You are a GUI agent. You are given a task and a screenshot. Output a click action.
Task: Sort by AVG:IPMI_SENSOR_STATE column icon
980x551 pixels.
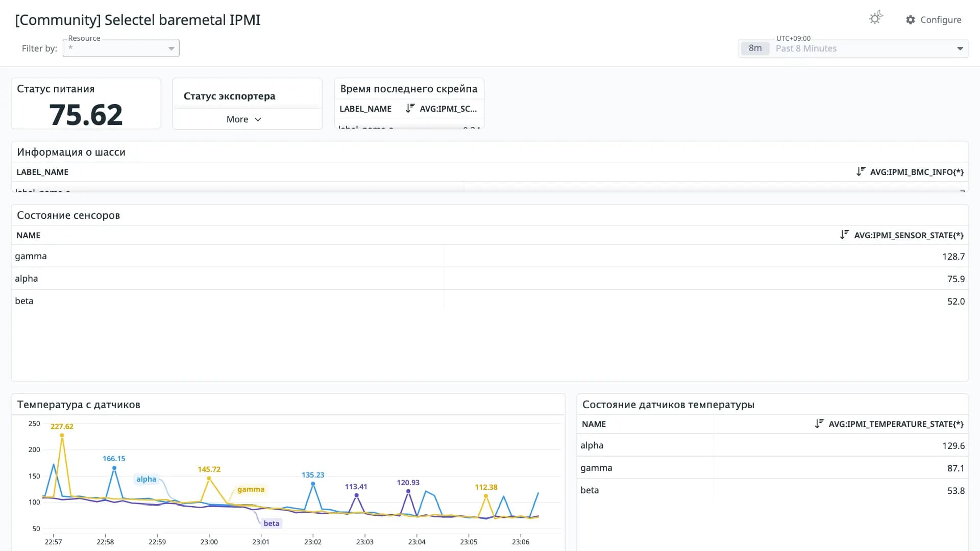pyautogui.click(x=844, y=235)
